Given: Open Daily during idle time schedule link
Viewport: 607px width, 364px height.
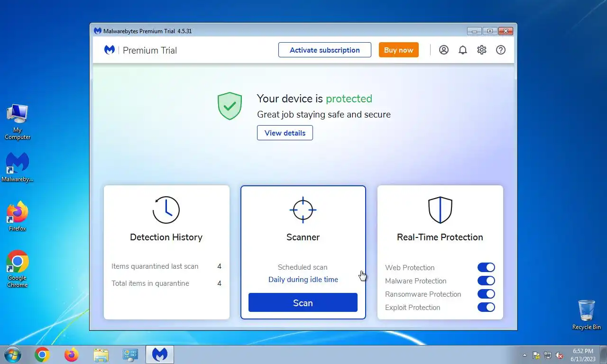Looking at the screenshot, I should (303, 280).
